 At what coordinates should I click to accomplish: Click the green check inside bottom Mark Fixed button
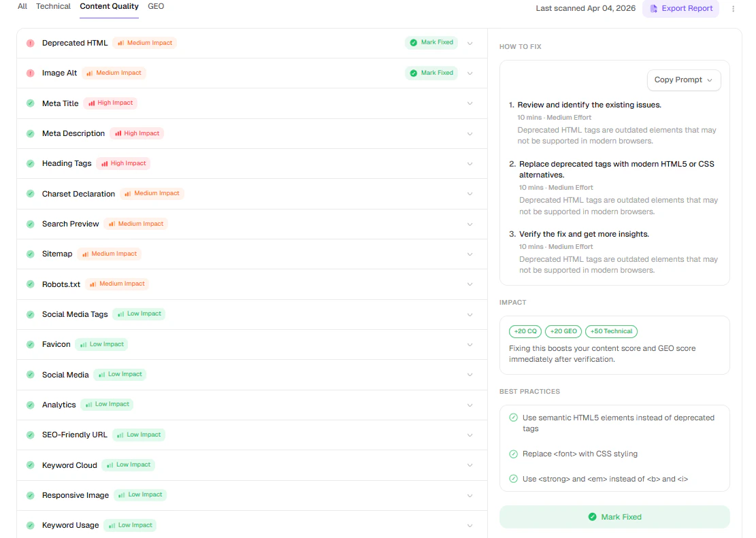point(591,516)
